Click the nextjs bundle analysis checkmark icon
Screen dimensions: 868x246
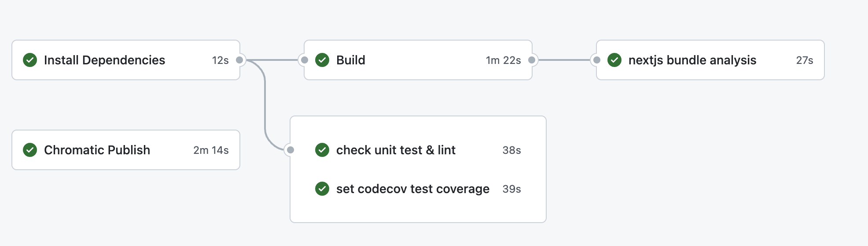click(614, 60)
